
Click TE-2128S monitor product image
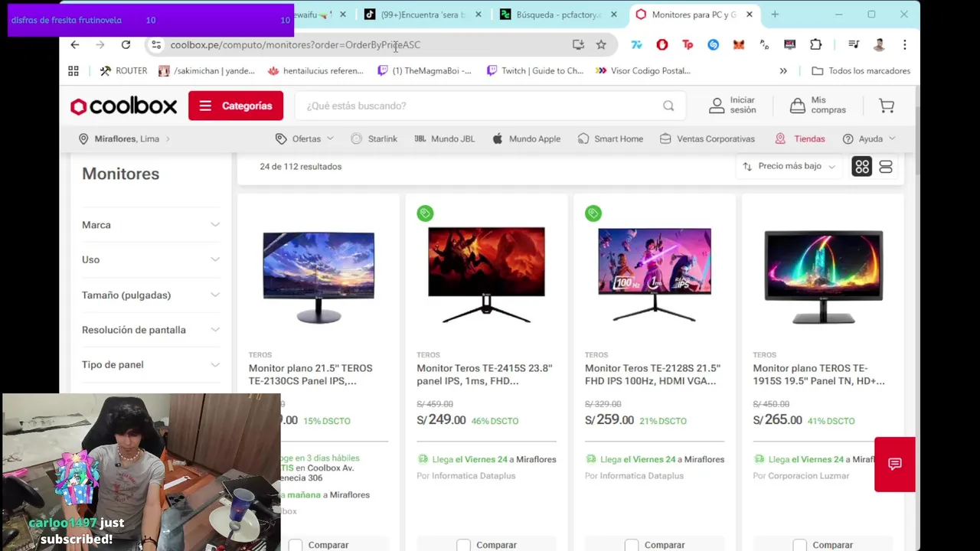[654, 274]
